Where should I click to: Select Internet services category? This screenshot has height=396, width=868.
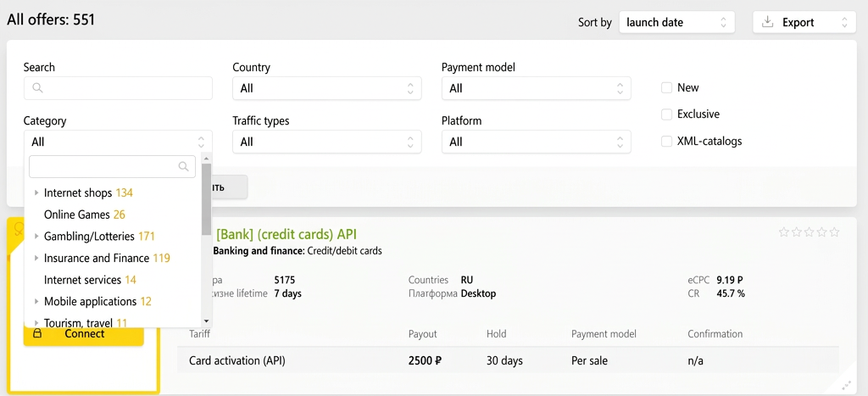point(90,280)
